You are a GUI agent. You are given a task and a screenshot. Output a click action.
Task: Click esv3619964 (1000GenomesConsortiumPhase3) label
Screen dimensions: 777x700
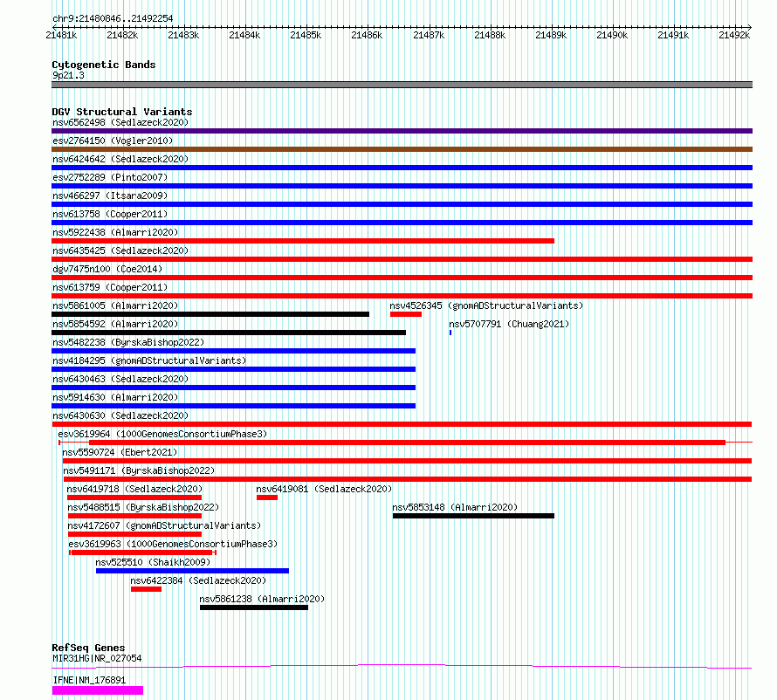point(162,434)
